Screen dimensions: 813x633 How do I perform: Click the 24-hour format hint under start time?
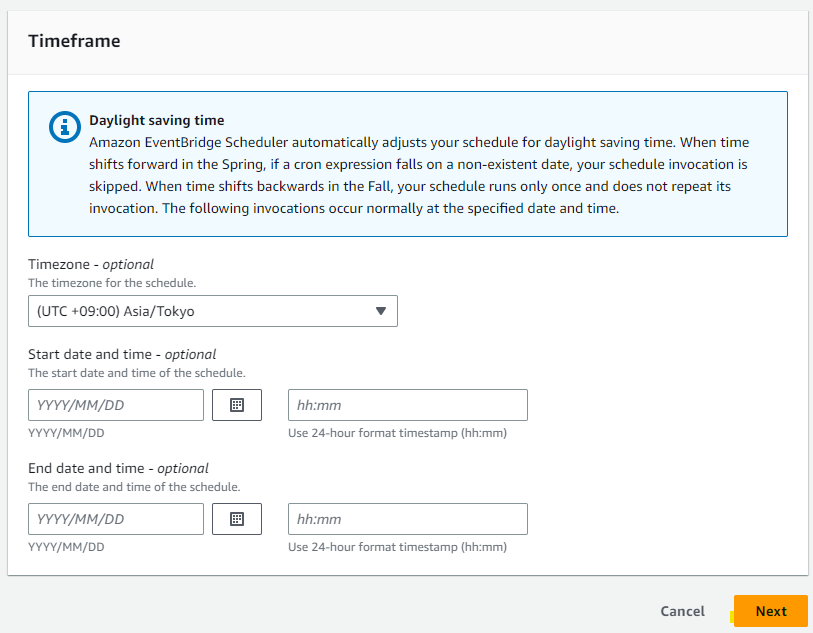click(x=397, y=433)
